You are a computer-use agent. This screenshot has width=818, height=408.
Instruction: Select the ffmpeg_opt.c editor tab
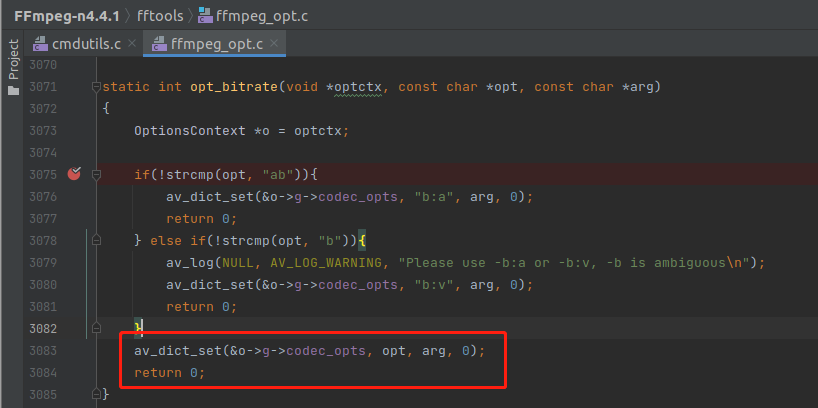[214, 43]
